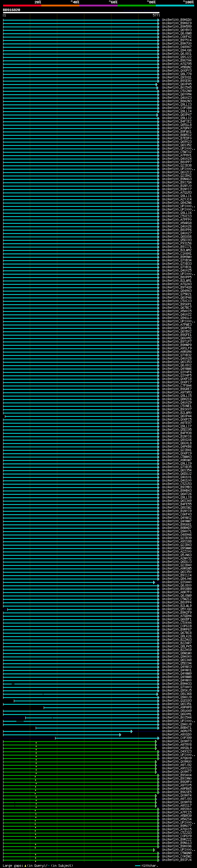Click hit label UniRef100_B4FIE2
The image size is (197, 868).
(x=177, y=121)
